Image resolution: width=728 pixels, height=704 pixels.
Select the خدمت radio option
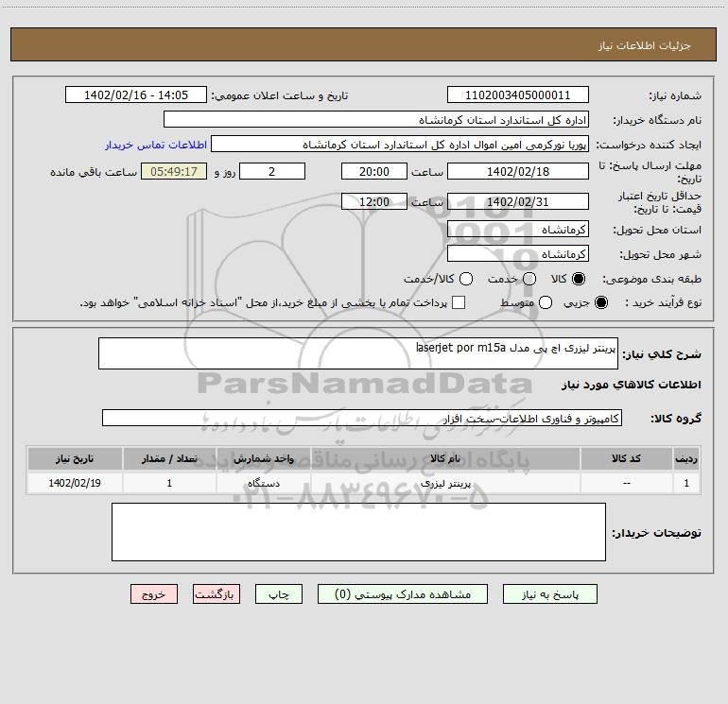[529, 279]
